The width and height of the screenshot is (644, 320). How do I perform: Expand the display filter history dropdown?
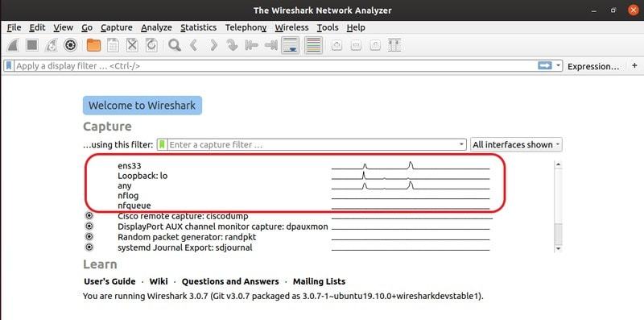tap(558, 66)
